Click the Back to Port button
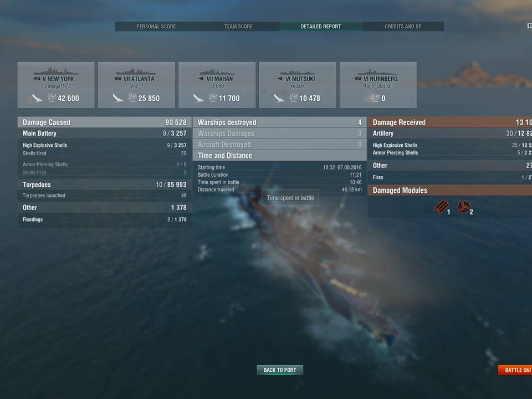The height and width of the screenshot is (399, 532). 280,370
